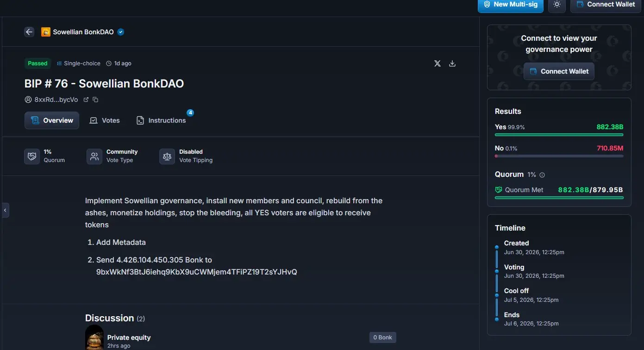Screen dimensions: 644x350
Task: Click the Sowellian BonkDAO logo icon
Action: [46, 32]
